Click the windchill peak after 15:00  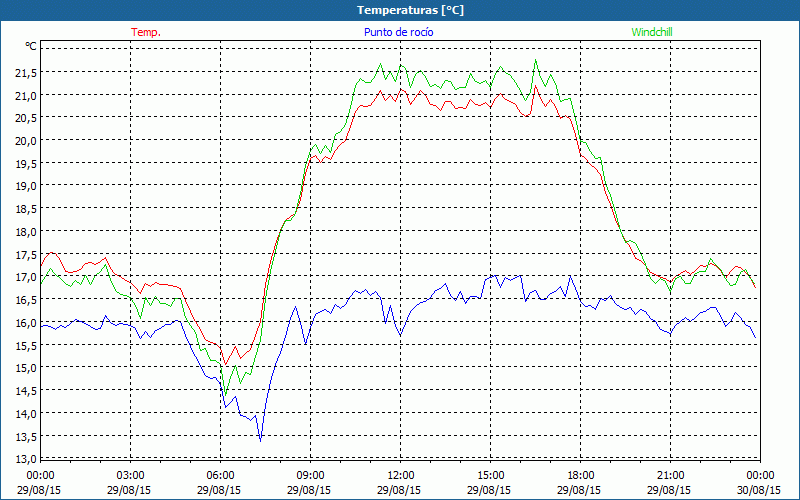(536, 61)
